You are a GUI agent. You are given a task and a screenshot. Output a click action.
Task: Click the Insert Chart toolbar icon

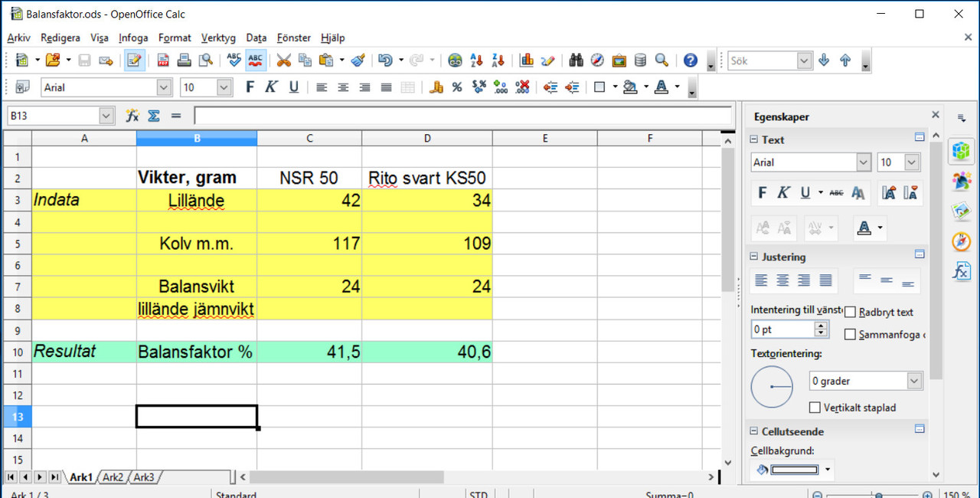click(x=527, y=61)
